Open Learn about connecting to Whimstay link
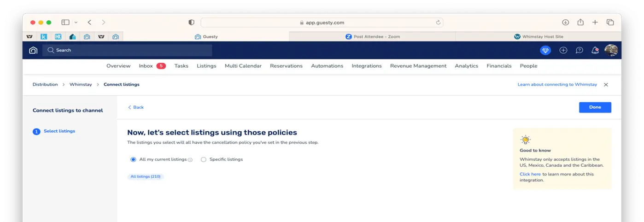644x222 pixels. [x=557, y=85]
